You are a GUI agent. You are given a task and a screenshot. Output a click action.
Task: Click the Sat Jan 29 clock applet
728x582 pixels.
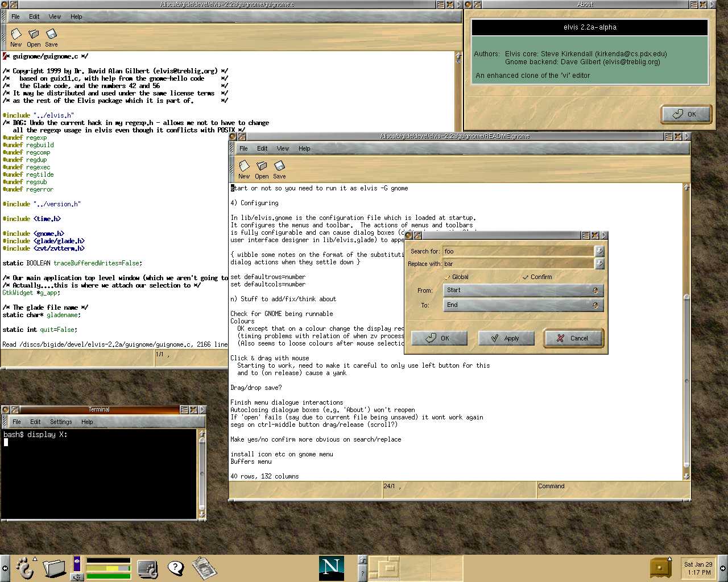click(x=698, y=568)
